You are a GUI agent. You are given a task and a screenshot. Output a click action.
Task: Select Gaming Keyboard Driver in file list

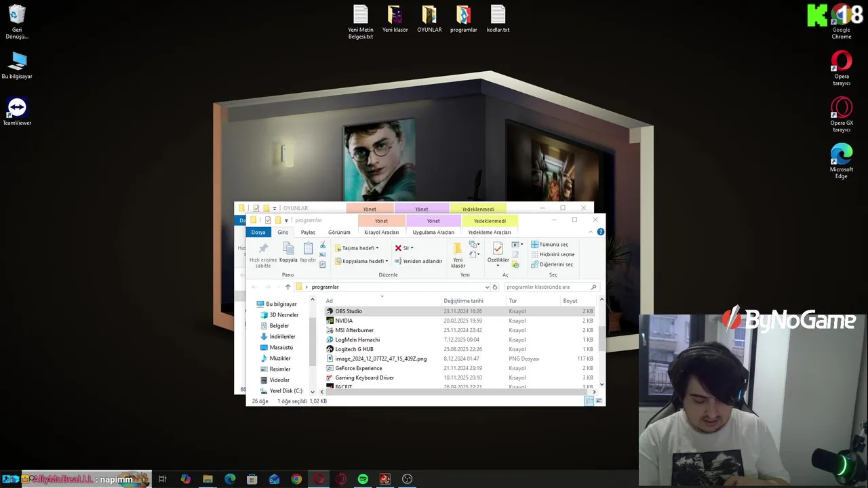pyautogui.click(x=460, y=378)
